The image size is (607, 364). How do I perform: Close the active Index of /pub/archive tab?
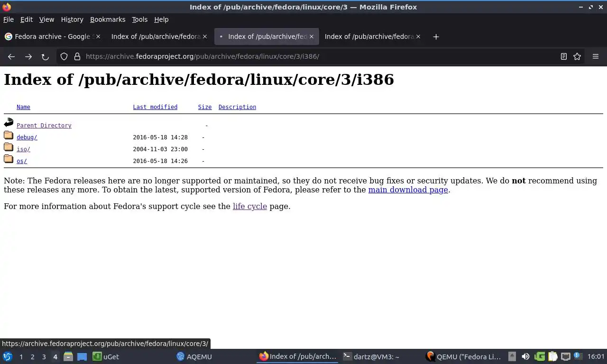pyautogui.click(x=312, y=36)
